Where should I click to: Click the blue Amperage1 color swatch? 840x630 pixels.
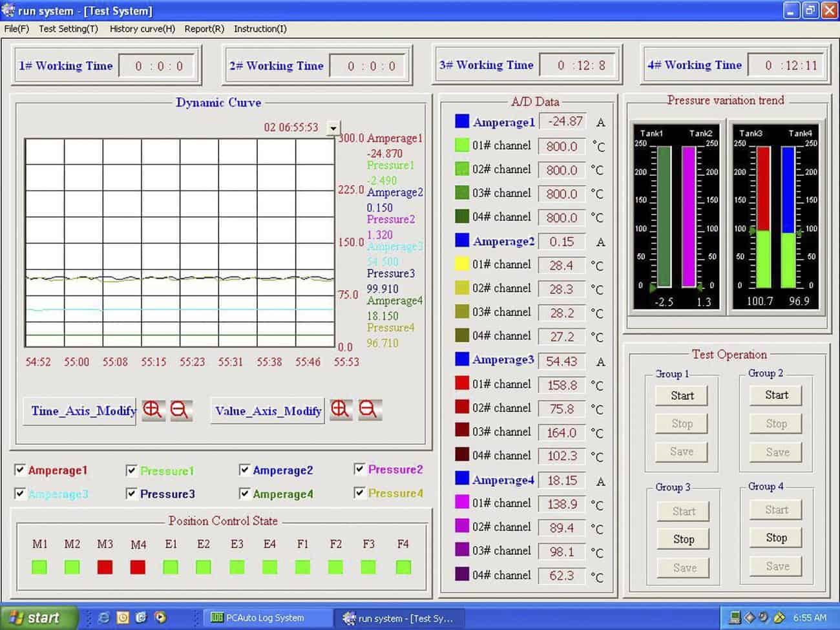click(461, 121)
